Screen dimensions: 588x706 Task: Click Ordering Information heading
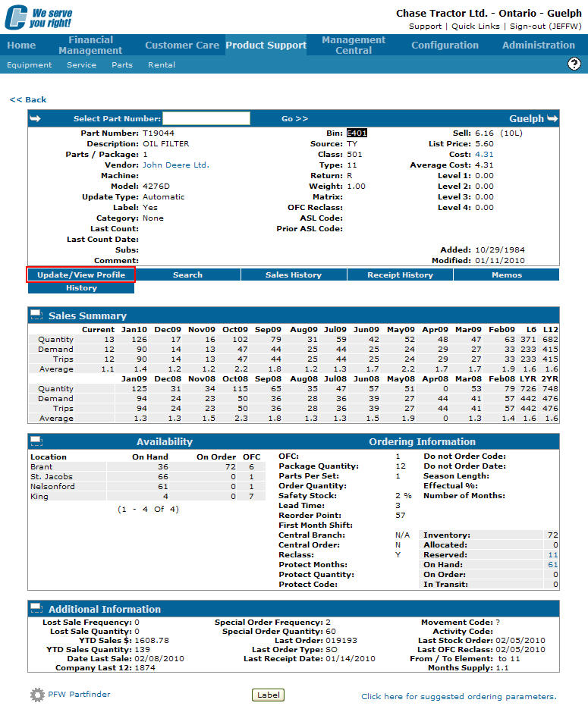tap(422, 441)
